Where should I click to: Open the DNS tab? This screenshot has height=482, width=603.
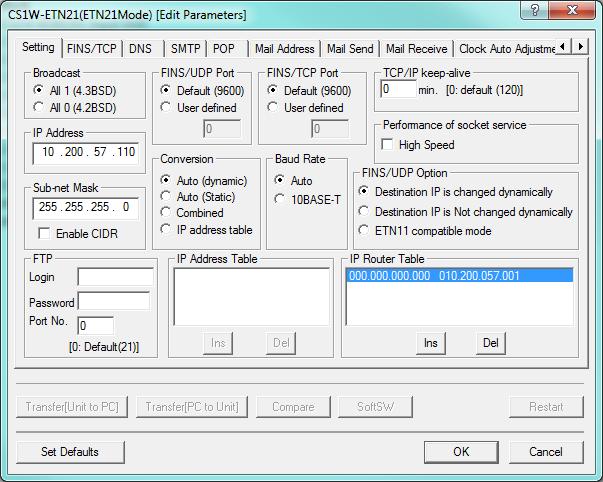click(140, 49)
